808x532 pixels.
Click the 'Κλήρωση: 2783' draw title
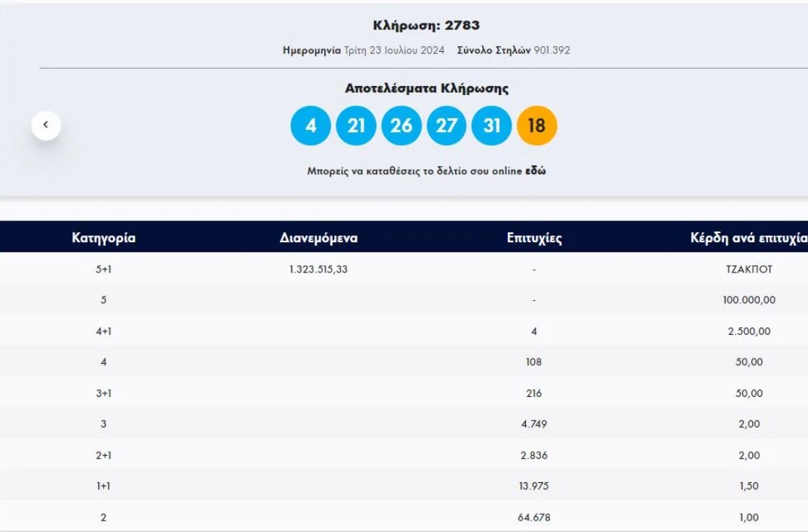pyautogui.click(x=426, y=26)
